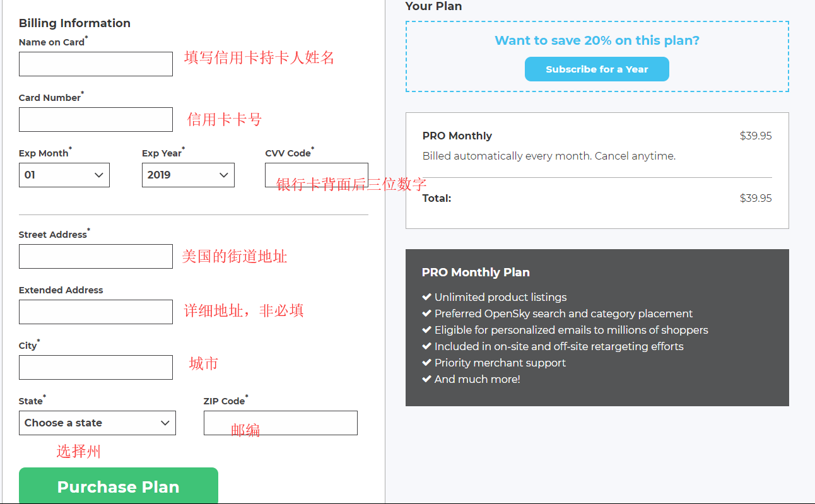Select the Street Address field
815x504 pixels.
[95, 257]
